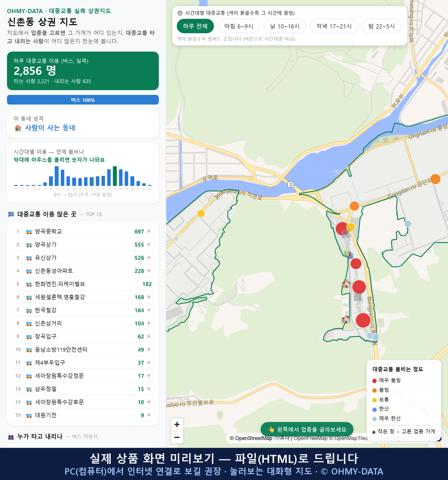Viewport: 448px width, 480px height.
Task: Click the colorful books shop icon on the map
Action: (x=349, y=254)
